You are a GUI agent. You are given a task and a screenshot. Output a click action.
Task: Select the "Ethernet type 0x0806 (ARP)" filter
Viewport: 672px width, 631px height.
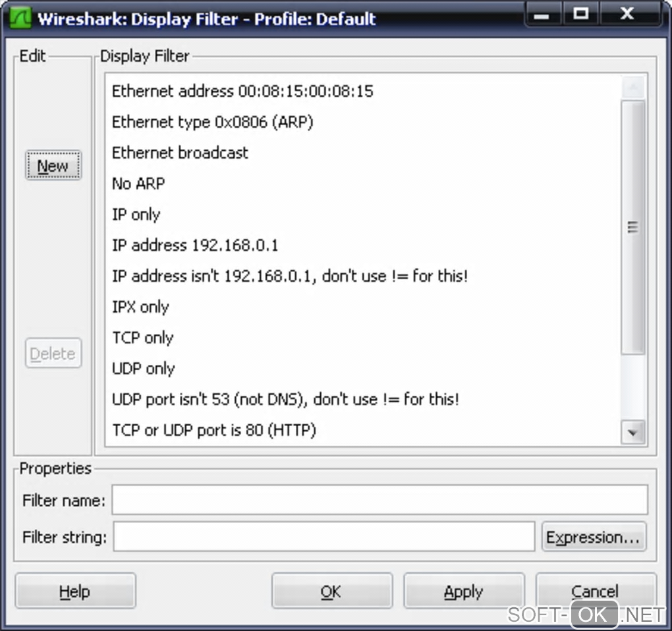pos(363,122)
